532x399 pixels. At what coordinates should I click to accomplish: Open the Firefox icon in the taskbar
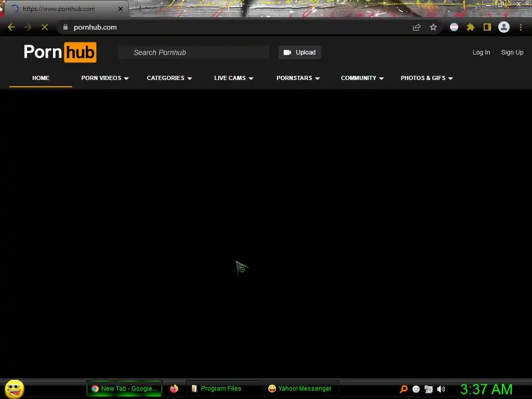coord(174,389)
